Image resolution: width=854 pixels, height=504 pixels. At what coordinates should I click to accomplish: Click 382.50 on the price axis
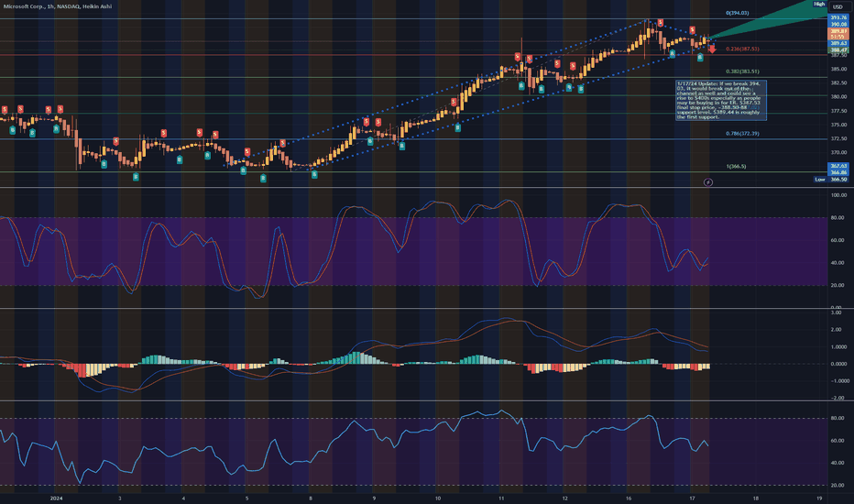[x=838, y=82]
